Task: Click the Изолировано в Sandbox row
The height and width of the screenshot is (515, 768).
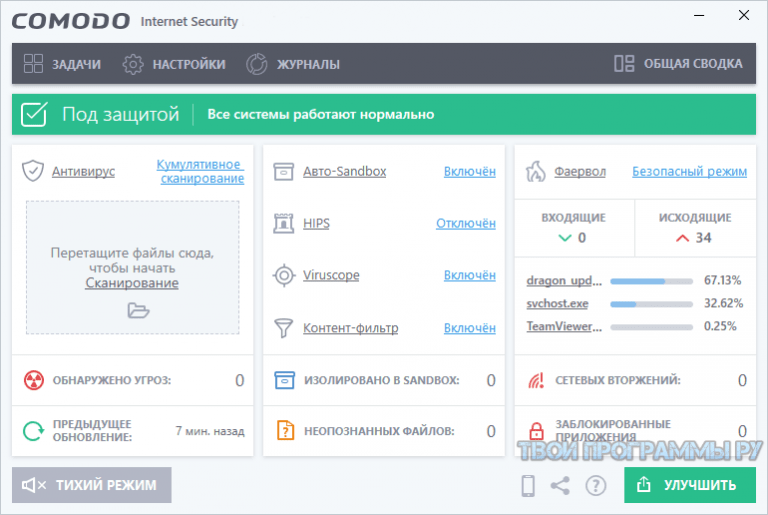Action: 384,380
